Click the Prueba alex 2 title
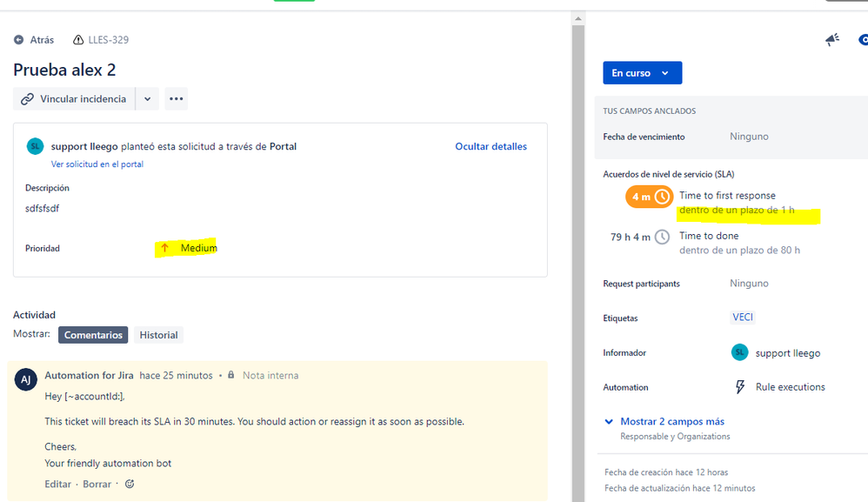 click(64, 70)
